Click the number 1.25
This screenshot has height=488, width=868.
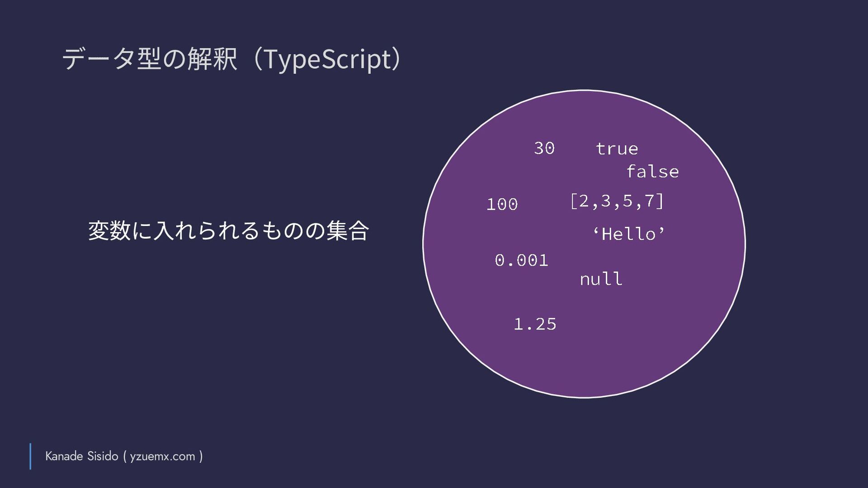coord(535,324)
